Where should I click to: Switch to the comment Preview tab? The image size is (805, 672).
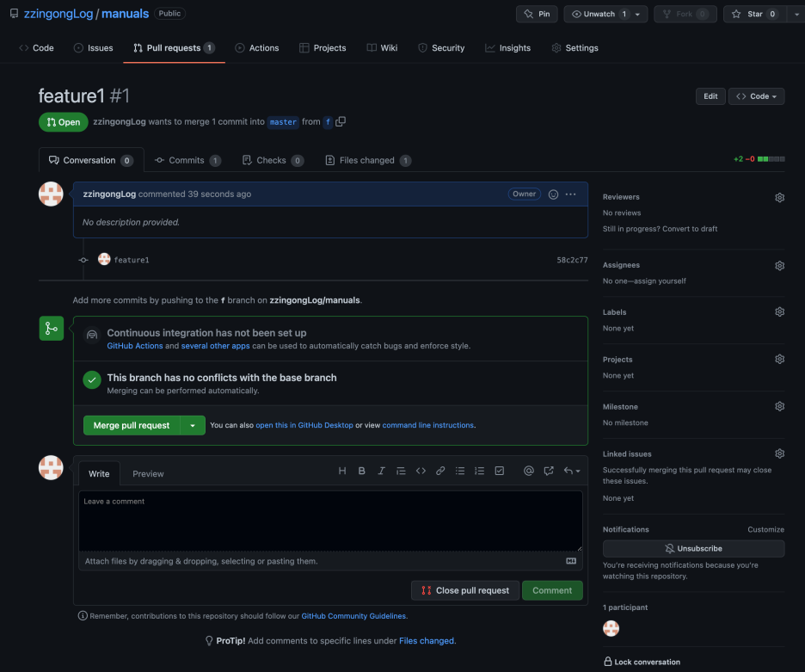(148, 474)
